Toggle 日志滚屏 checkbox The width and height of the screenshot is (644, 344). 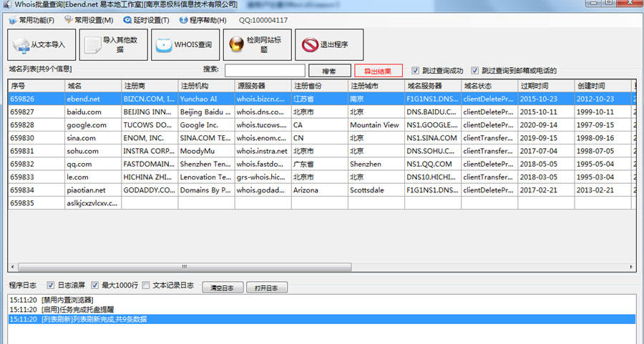pyautogui.click(x=51, y=285)
